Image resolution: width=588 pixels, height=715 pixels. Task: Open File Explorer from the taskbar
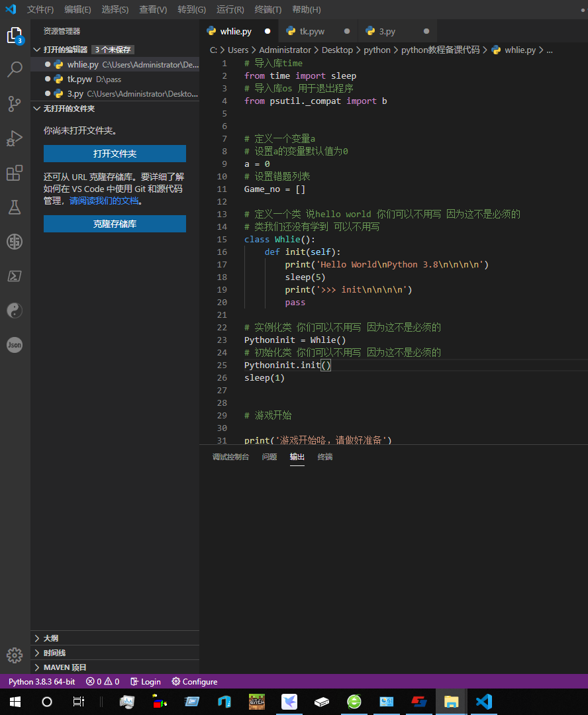[451, 701]
